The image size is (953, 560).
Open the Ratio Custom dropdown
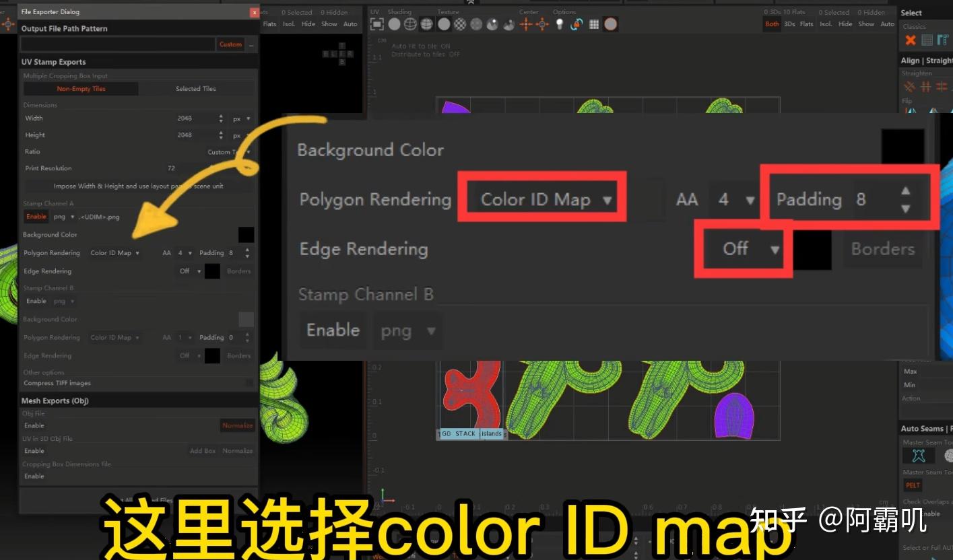tap(228, 152)
